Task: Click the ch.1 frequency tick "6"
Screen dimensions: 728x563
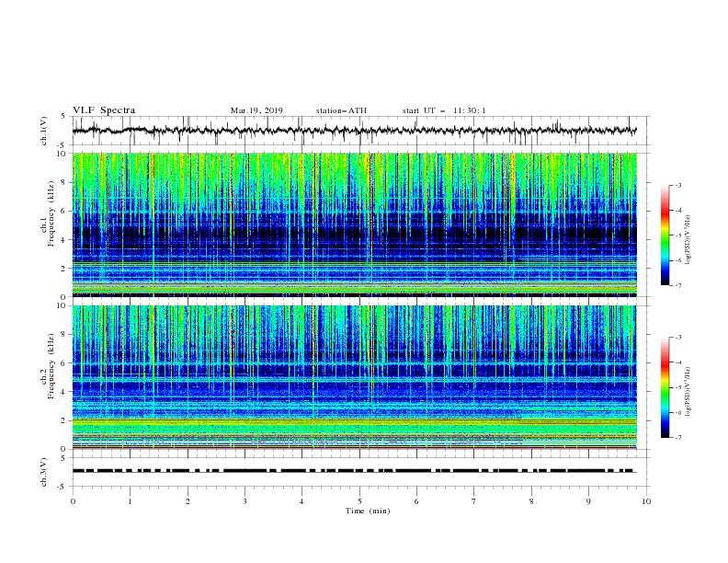Action: [64, 211]
